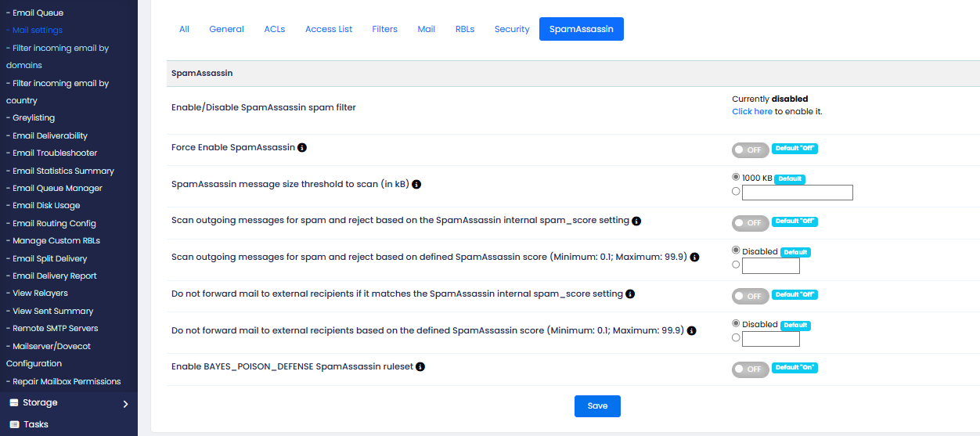Image resolution: width=980 pixels, height=436 pixels.
Task: Select custom score radio for forward setting
Action: (x=736, y=337)
